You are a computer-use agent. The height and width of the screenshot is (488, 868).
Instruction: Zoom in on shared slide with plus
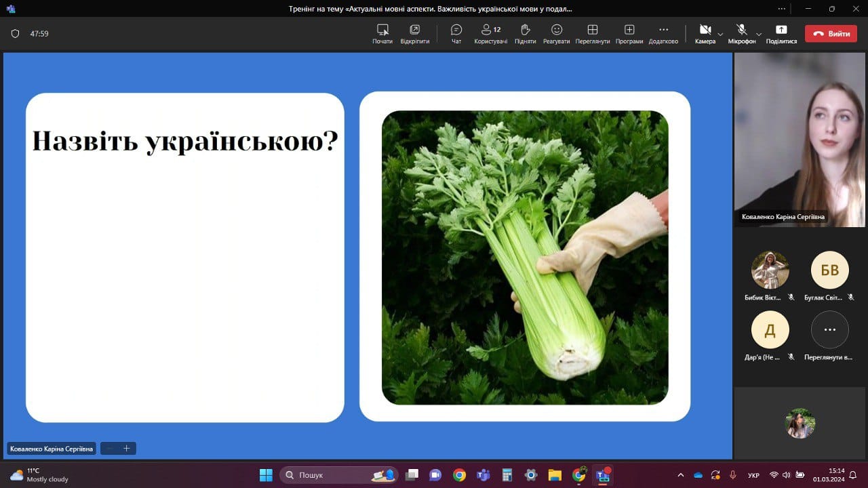(x=126, y=449)
